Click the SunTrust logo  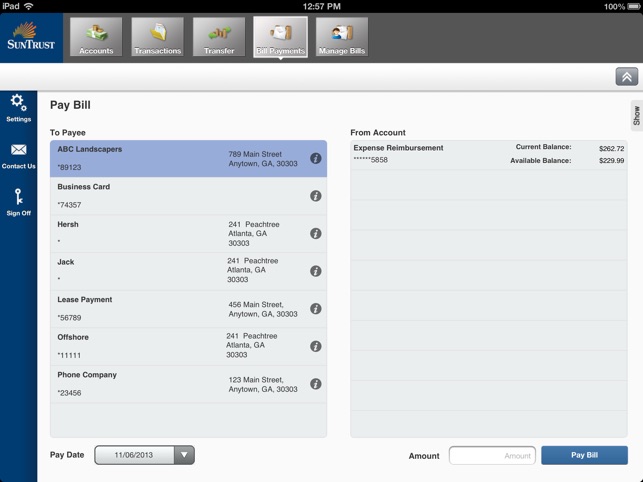(31, 37)
